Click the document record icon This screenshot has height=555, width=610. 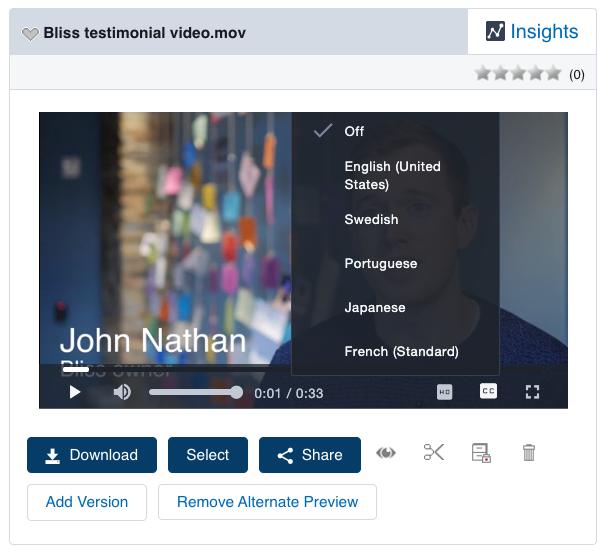pyautogui.click(x=481, y=453)
